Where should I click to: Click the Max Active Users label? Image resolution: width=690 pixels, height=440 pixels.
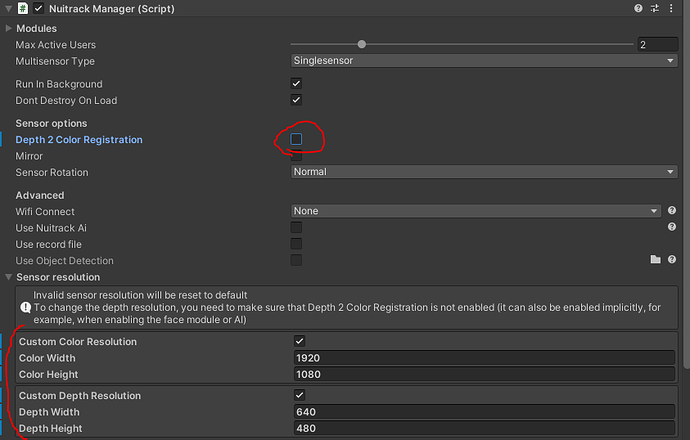[x=55, y=45]
